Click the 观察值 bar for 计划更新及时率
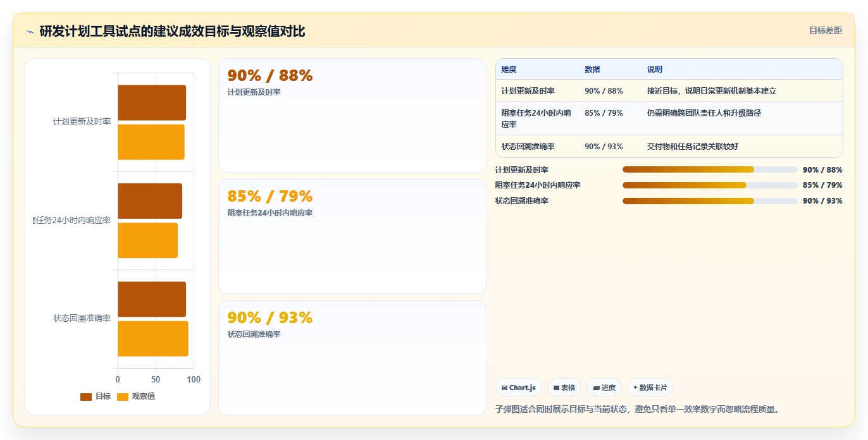 click(151, 142)
